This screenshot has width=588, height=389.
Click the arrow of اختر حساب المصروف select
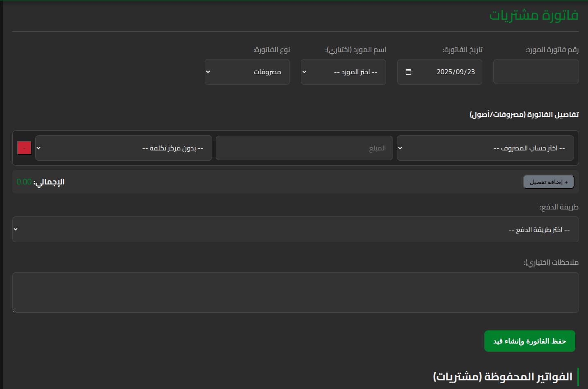click(400, 148)
